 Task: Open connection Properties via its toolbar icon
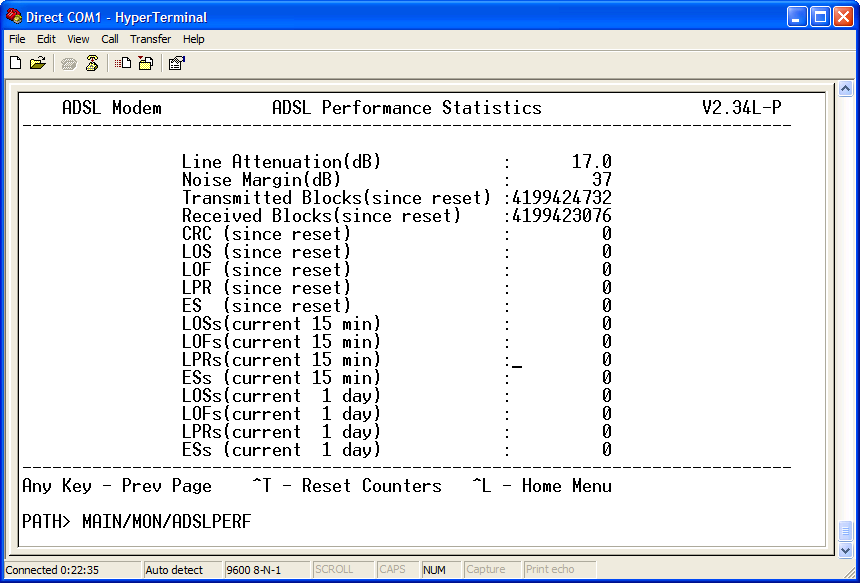click(x=176, y=62)
